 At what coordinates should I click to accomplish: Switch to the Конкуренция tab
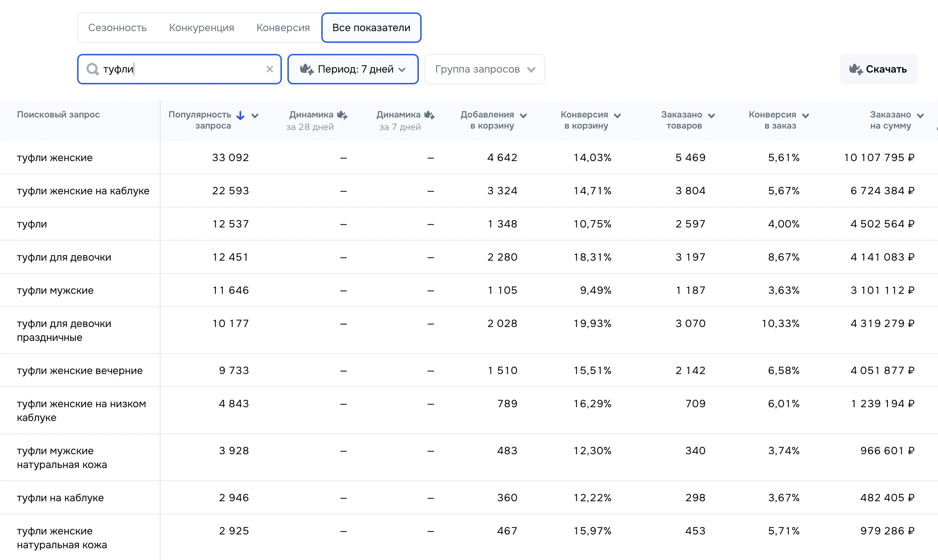[201, 28]
